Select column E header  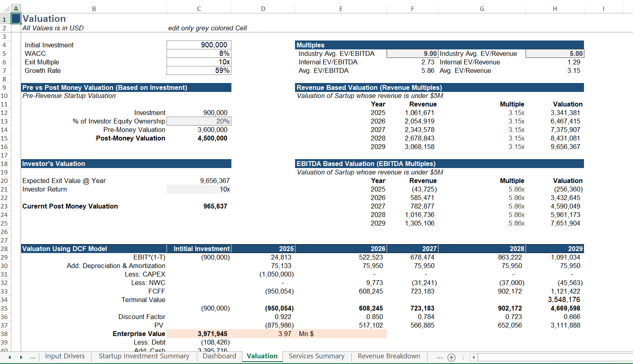click(341, 9)
